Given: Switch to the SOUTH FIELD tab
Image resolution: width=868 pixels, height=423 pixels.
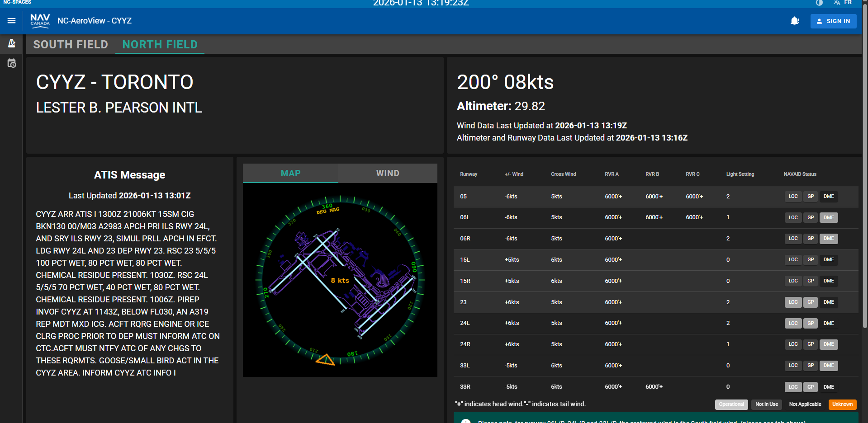Looking at the screenshot, I should (71, 44).
